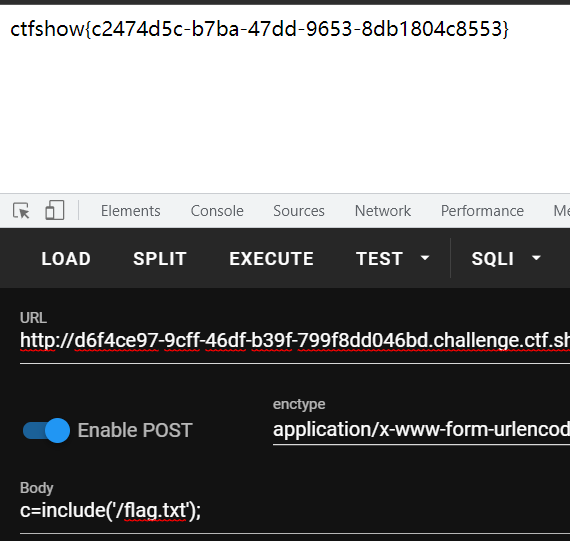Image resolution: width=570 pixels, height=541 pixels.
Task: Select the Performance tab
Action: pyautogui.click(x=482, y=211)
